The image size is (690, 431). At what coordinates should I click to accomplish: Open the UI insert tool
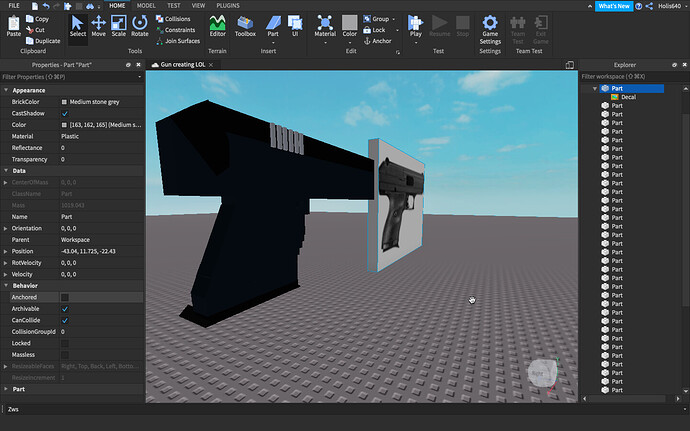click(x=295, y=26)
